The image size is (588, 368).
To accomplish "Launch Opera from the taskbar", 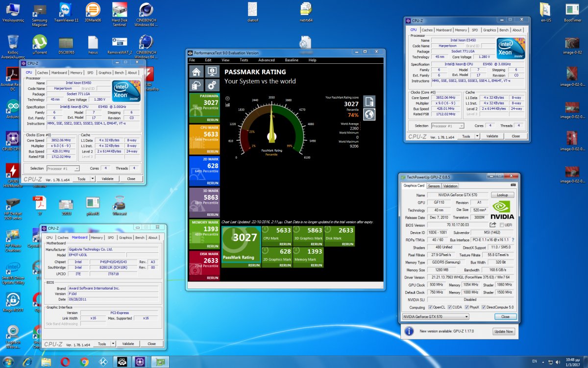I will [x=65, y=362].
